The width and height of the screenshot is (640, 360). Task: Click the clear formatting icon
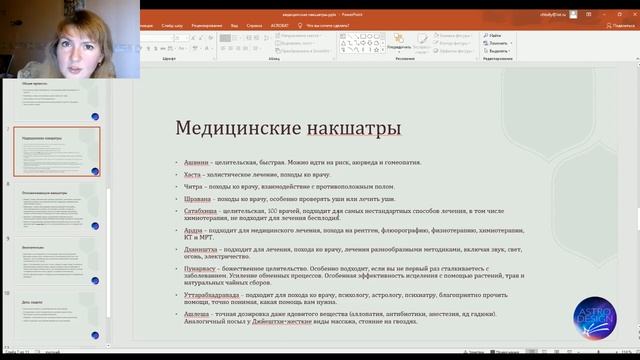[211, 38]
